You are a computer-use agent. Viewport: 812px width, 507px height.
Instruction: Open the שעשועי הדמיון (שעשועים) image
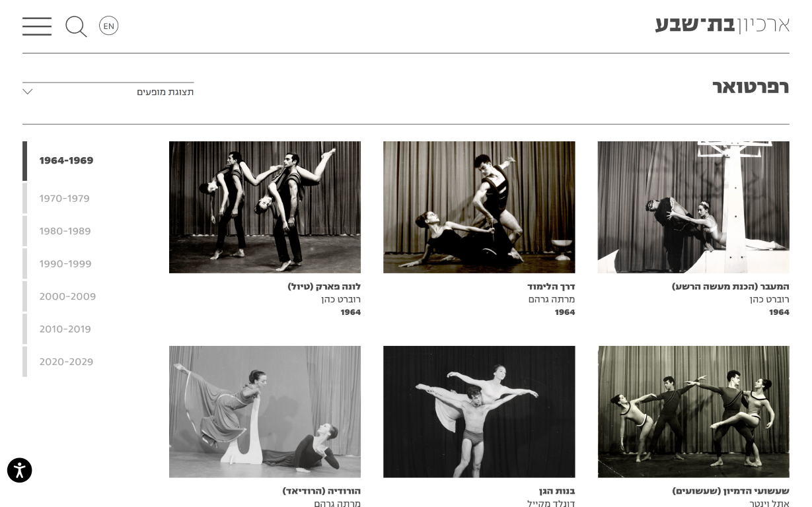click(693, 411)
